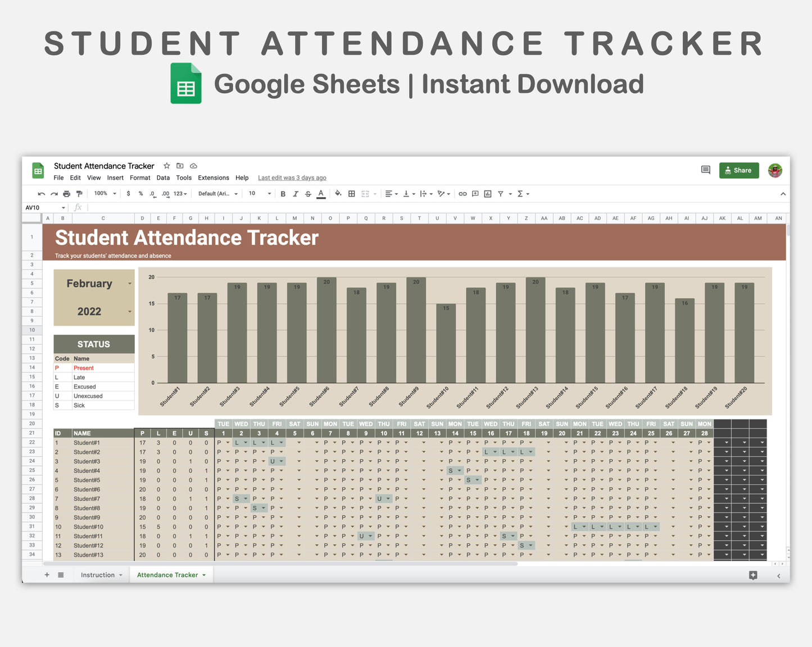Select the Insert link icon
Viewport: 812px width, 647px height.
462,193
